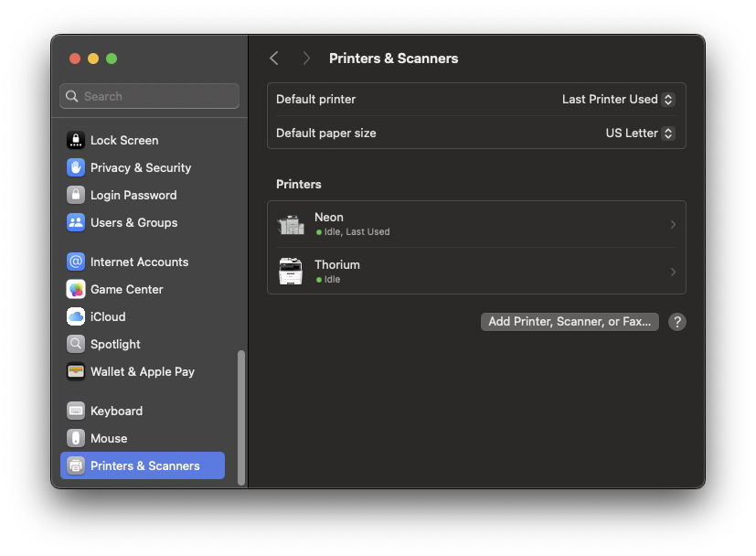
Task: Open Users & Groups settings
Action: pyautogui.click(x=143, y=223)
